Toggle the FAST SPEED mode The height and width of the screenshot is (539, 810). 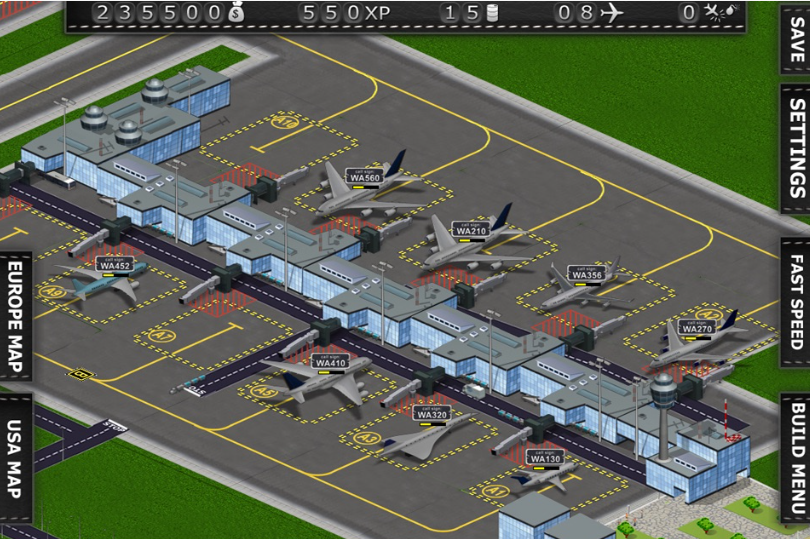796,302
